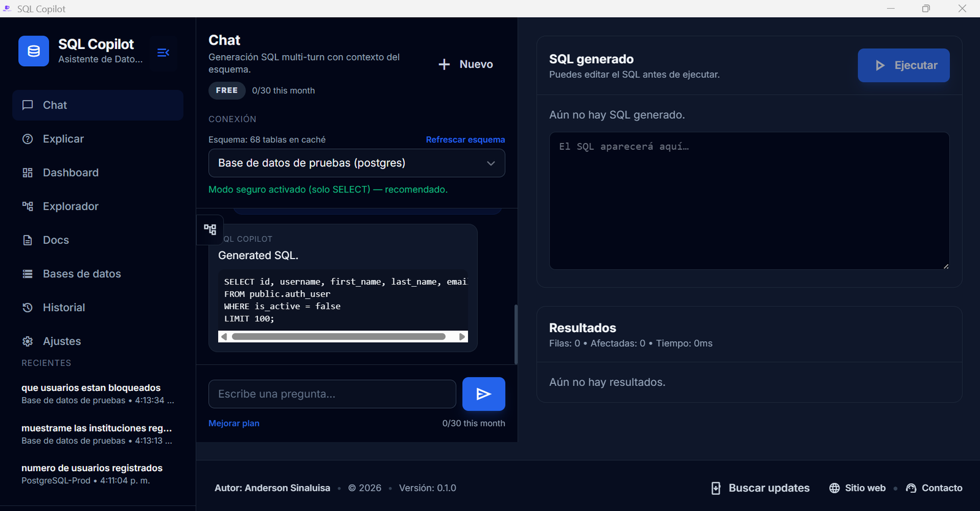Go to the Dashboard page
This screenshot has width=980, height=511.
98,173
